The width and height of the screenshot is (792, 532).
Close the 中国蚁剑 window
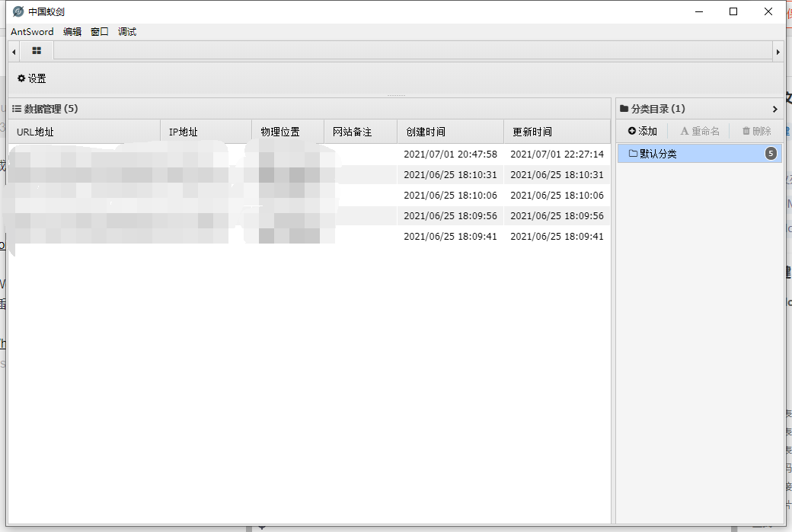pyautogui.click(x=768, y=11)
